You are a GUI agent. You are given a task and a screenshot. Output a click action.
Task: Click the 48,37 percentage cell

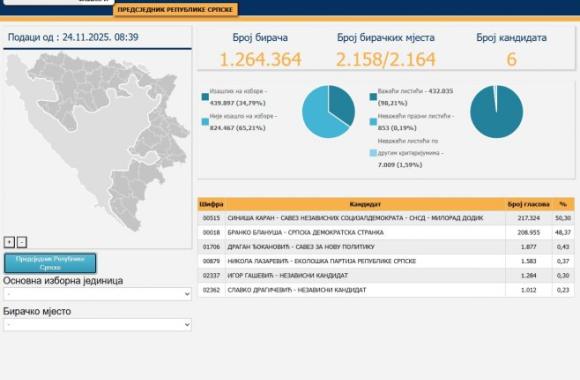(x=563, y=232)
